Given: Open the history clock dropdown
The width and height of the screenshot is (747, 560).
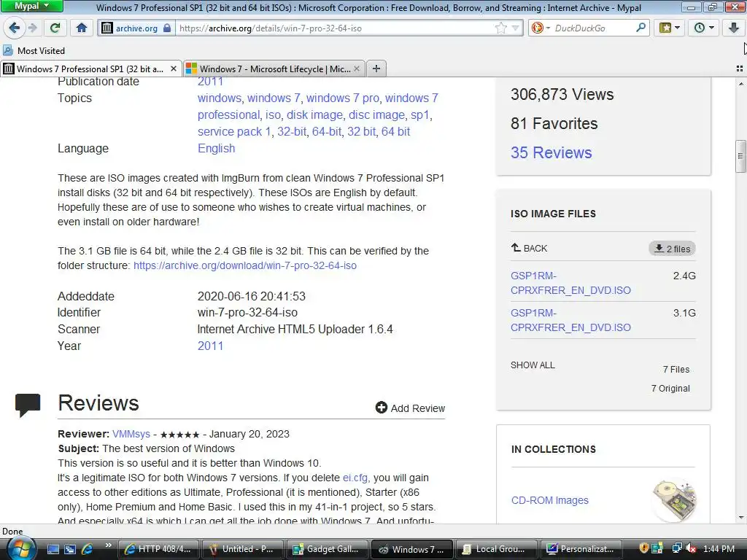Looking at the screenshot, I should click(x=704, y=28).
